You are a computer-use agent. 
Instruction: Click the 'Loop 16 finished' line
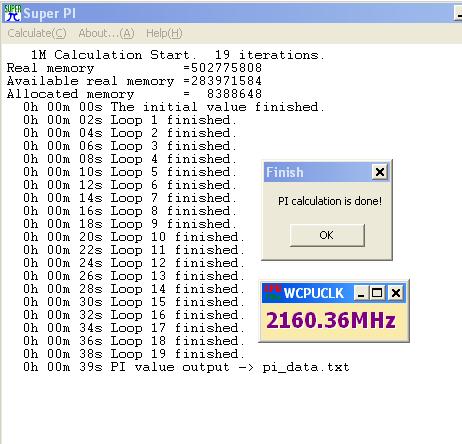click(134, 315)
